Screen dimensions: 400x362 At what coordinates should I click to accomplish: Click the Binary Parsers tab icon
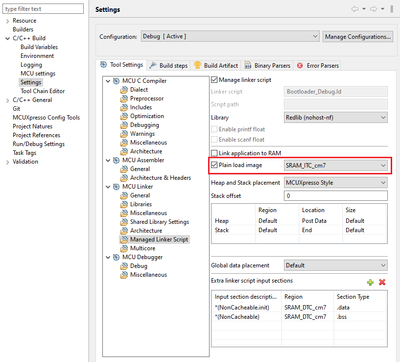point(248,65)
